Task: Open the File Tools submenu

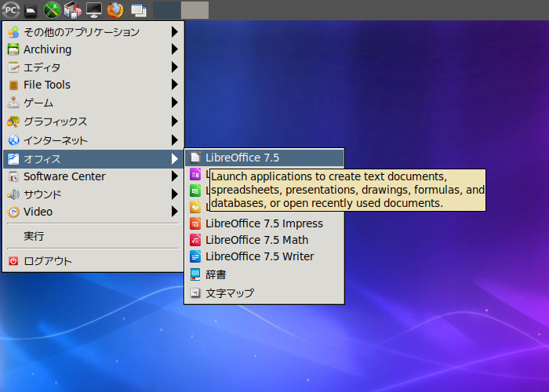Action: coord(93,85)
